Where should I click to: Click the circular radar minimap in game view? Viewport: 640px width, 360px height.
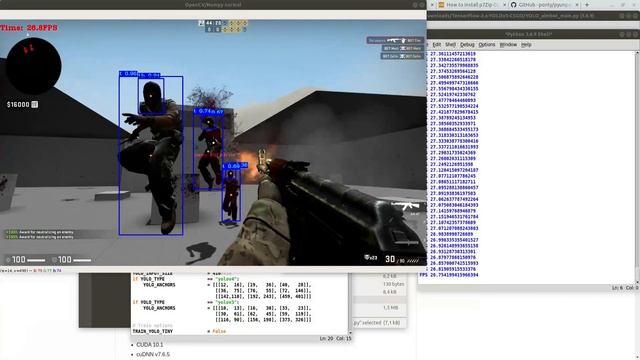coord(33,66)
